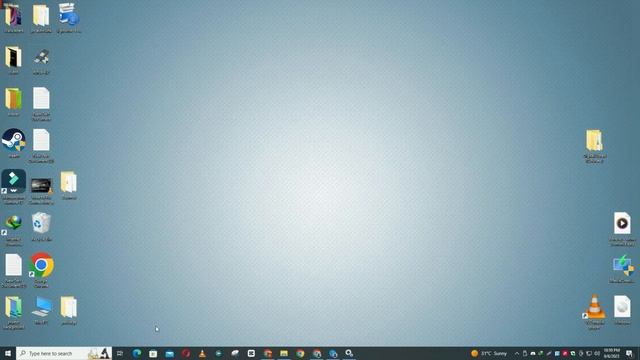This screenshot has height=360, width=640.
Task: Open the Mail app on the taskbar
Action: [169, 353]
